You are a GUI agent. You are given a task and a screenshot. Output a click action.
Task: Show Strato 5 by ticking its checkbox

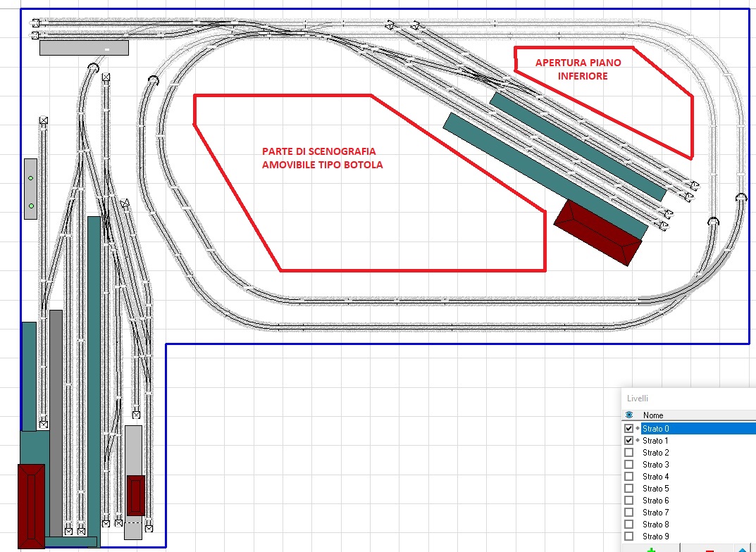(x=628, y=489)
